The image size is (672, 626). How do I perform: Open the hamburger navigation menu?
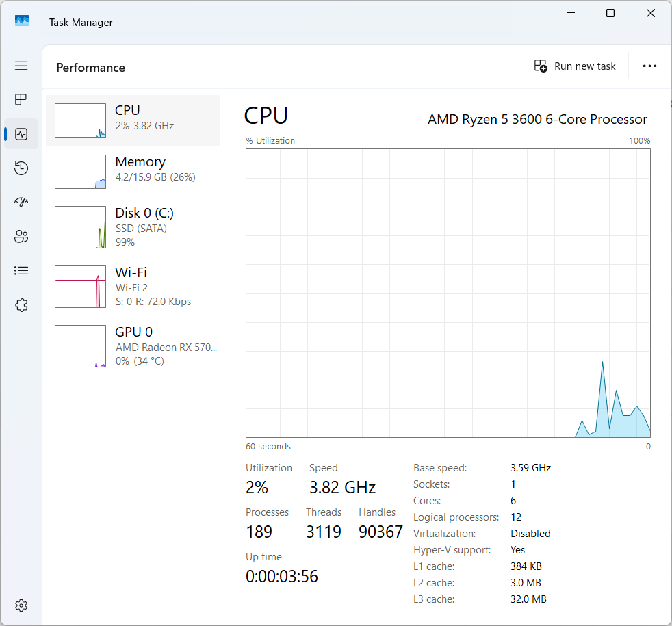click(21, 66)
